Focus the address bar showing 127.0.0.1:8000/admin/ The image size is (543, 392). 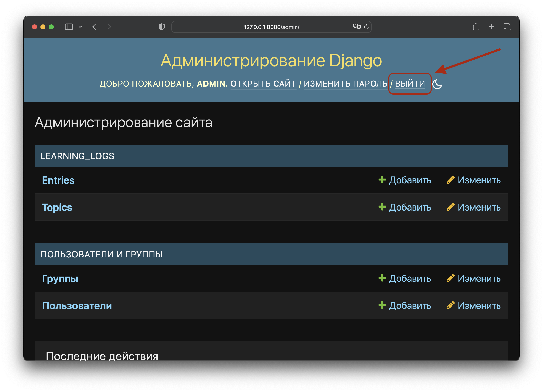pos(271,27)
